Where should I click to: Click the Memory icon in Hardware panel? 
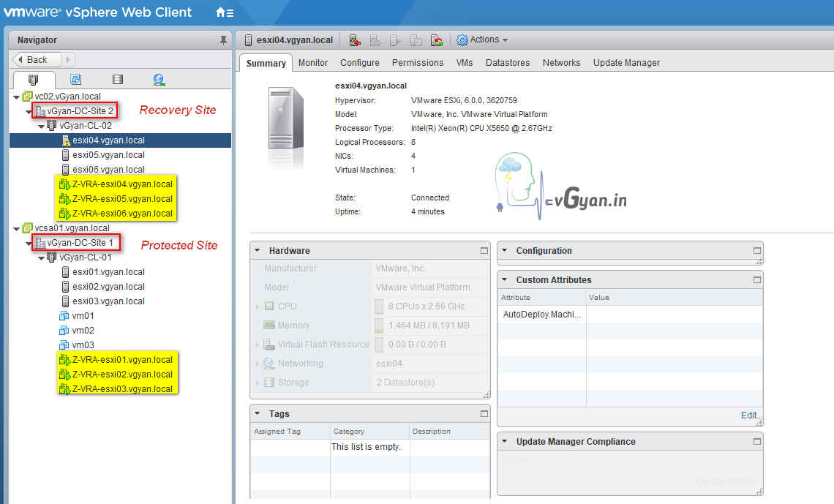269,325
